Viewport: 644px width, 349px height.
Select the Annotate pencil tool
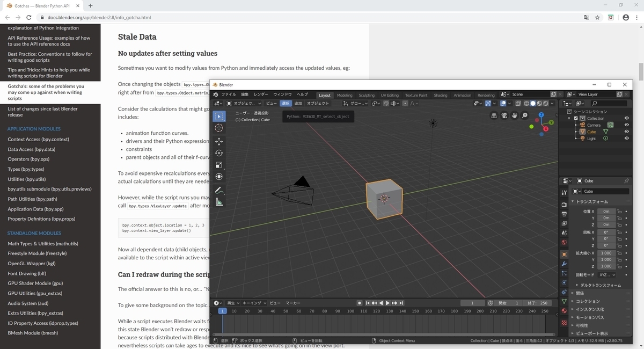click(x=219, y=191)
